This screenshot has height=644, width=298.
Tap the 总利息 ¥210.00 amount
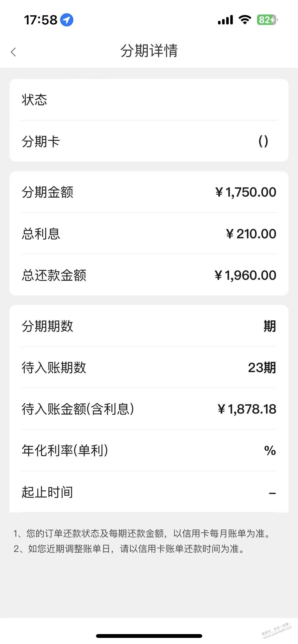tap(251, 234)
